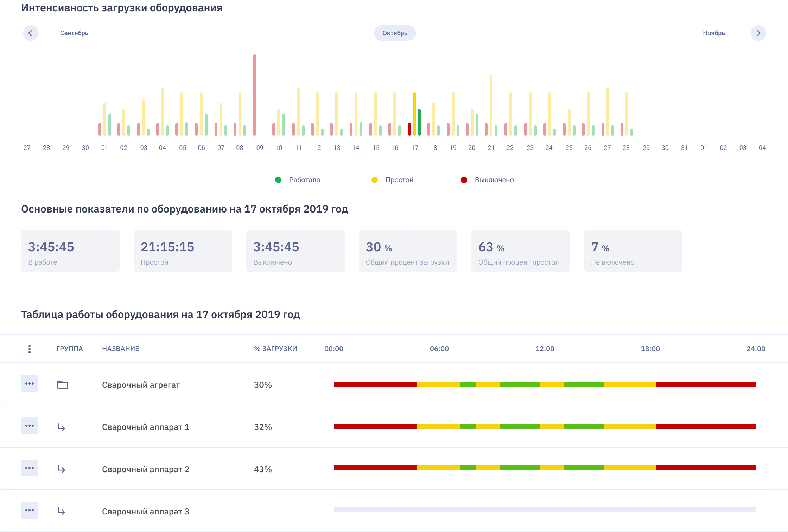
Task: Click the Не включено 7% card
Action: (633, 251)
